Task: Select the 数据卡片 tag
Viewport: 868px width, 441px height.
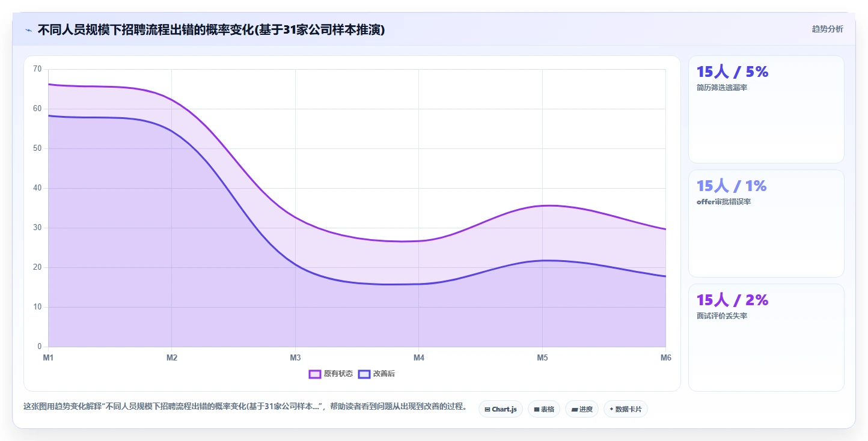Action: (x=626, y=409)
